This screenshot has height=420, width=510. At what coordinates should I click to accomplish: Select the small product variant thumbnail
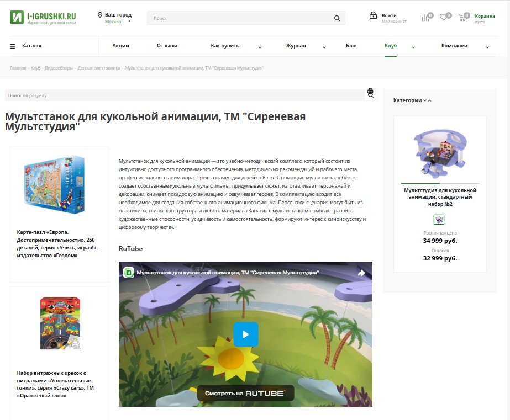coord(439,220)
